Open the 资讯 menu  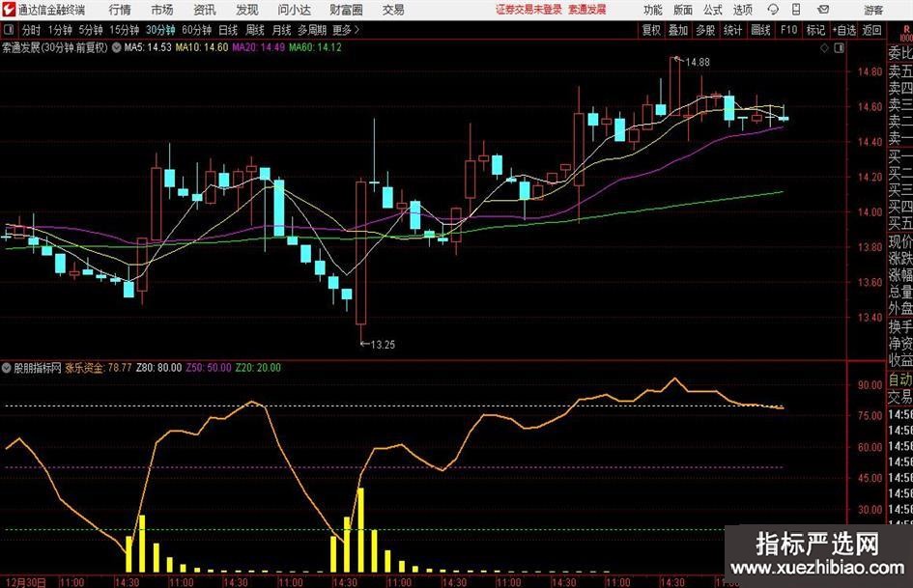205,10
